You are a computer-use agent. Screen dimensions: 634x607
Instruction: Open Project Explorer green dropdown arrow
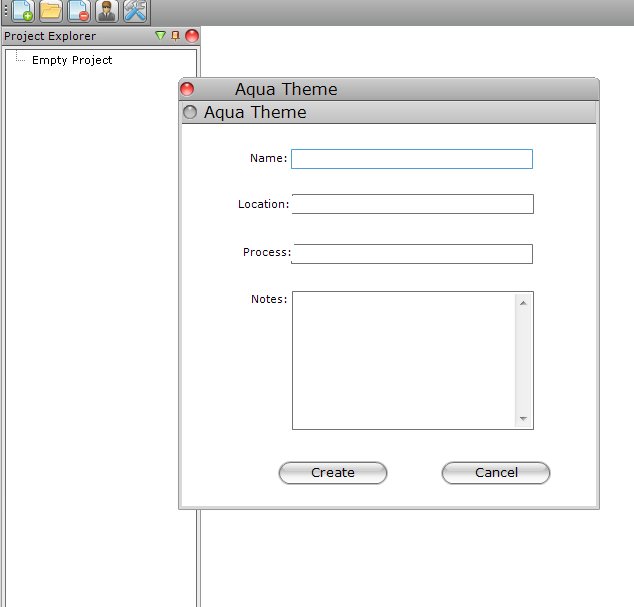160,36
